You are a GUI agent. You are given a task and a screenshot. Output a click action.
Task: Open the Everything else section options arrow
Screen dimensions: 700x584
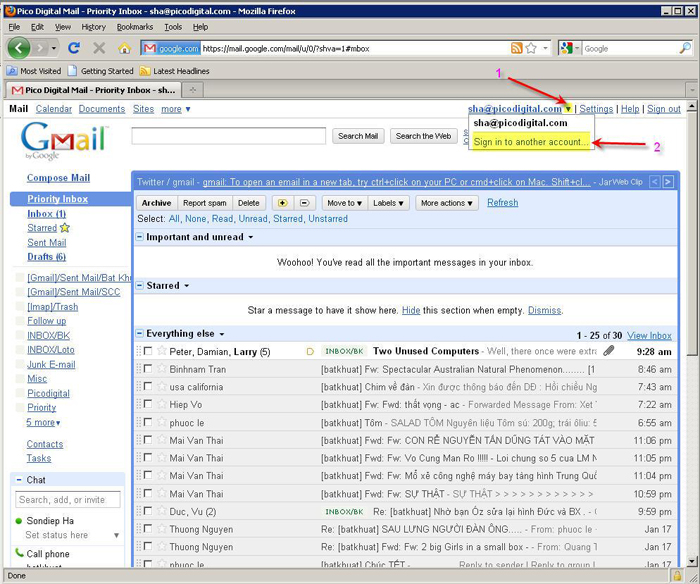[x=222, y=334]
